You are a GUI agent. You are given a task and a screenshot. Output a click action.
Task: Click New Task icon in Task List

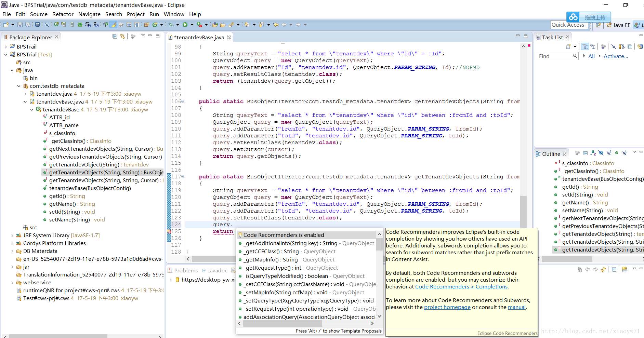(568, 46)
